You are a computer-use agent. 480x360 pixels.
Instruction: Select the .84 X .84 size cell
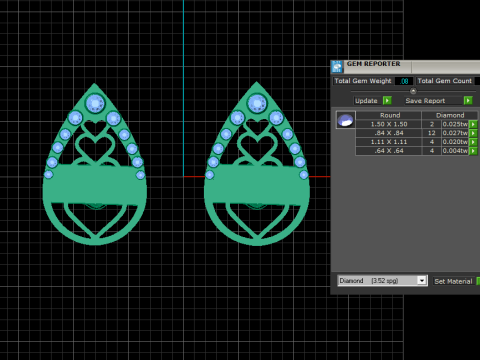click(x=389, y=133)
